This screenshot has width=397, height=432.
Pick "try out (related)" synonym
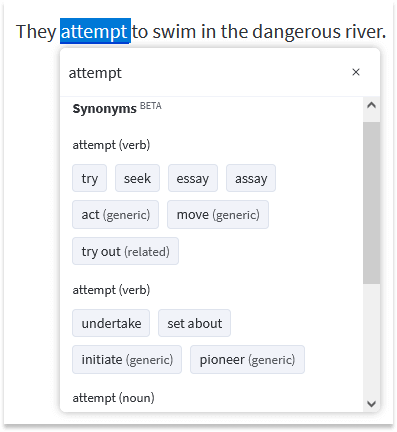pyautogui.click(x=125, y=251)
